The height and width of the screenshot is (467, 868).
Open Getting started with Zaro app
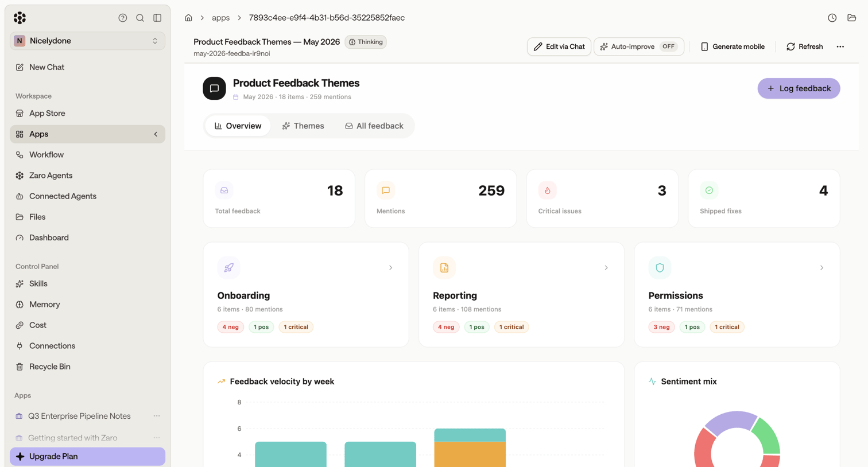pos(73,438)
